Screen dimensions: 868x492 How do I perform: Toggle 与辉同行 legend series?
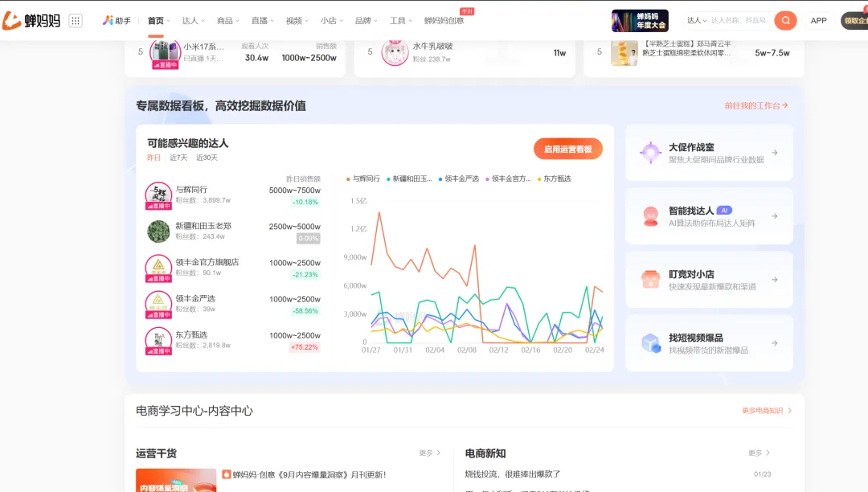tap(362, 178)
